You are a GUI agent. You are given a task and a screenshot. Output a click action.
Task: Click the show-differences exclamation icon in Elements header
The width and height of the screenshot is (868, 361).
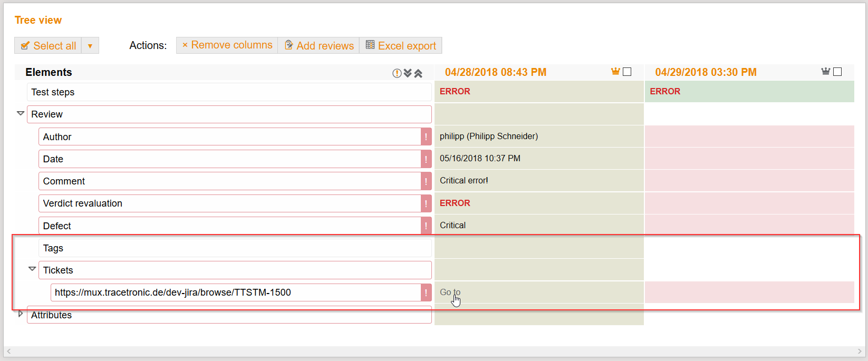click(397, 73)
